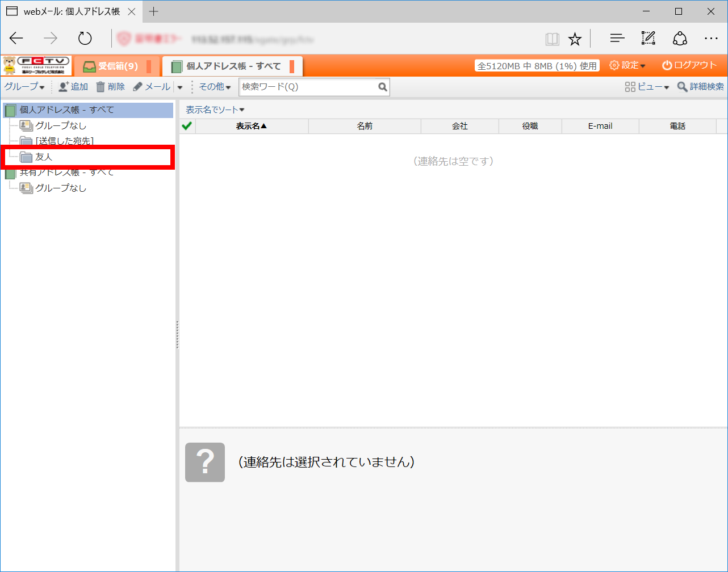Sort by 名前 column header
Image resolution: width=728 pixels, height=572 pixels.
pos(365,126)
